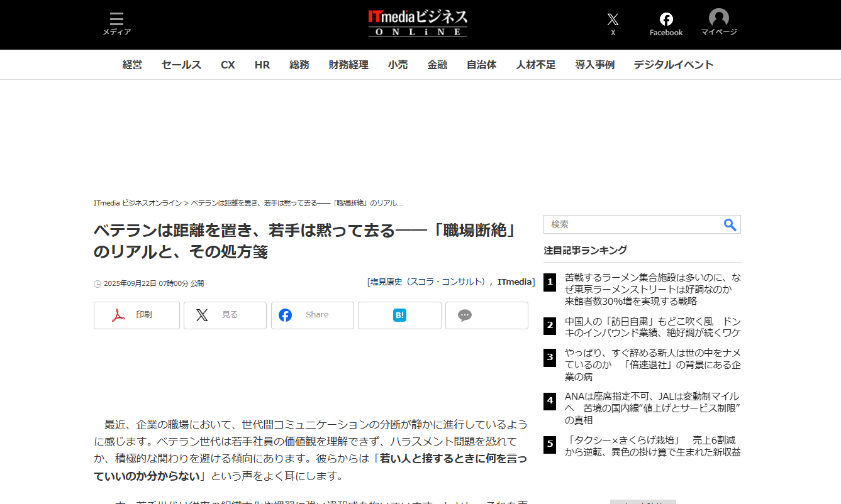Open マイページ user profile icon
Screen dimensions: 841x504
coord(718,22)
